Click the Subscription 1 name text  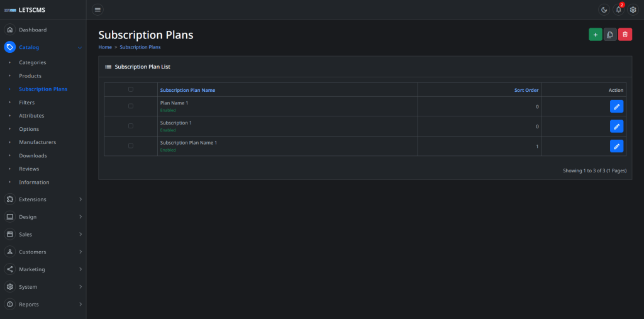pyautogui.click(x=176, y=123)
